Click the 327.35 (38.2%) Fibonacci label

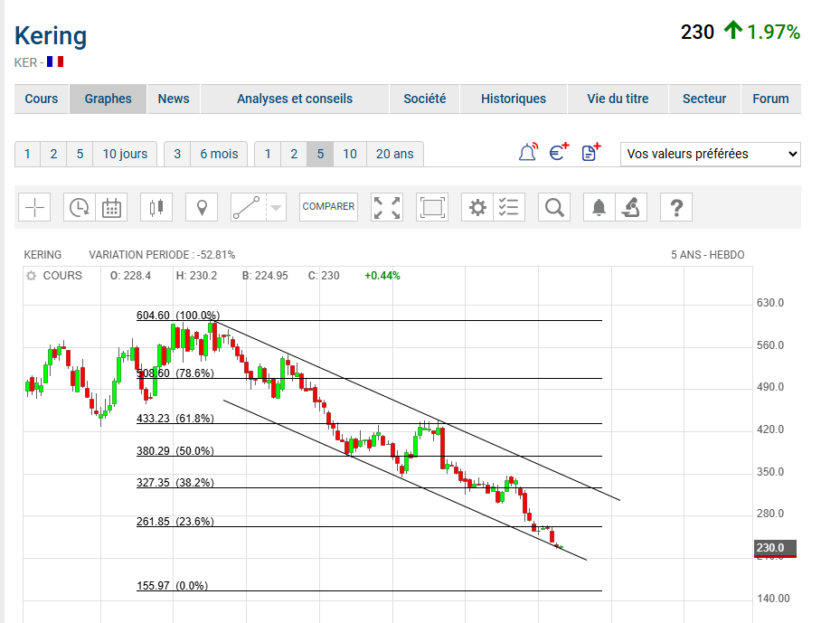(x=175, y=483)
